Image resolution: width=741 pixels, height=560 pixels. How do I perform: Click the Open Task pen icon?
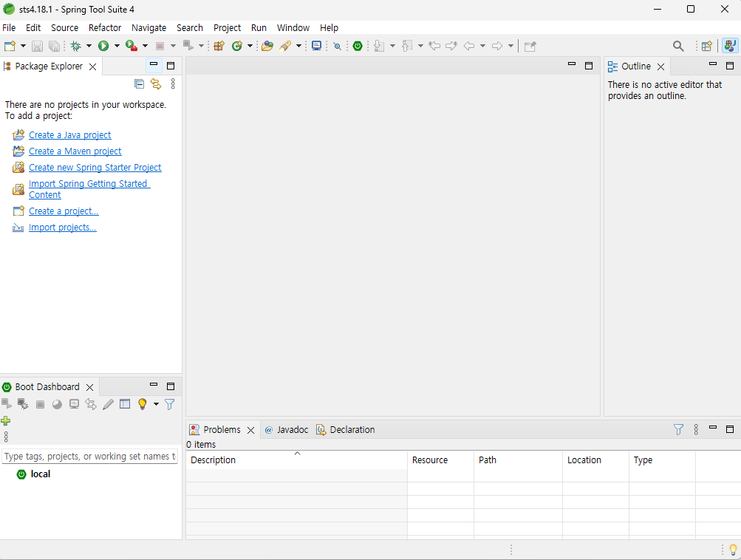[x=285, y=46]
